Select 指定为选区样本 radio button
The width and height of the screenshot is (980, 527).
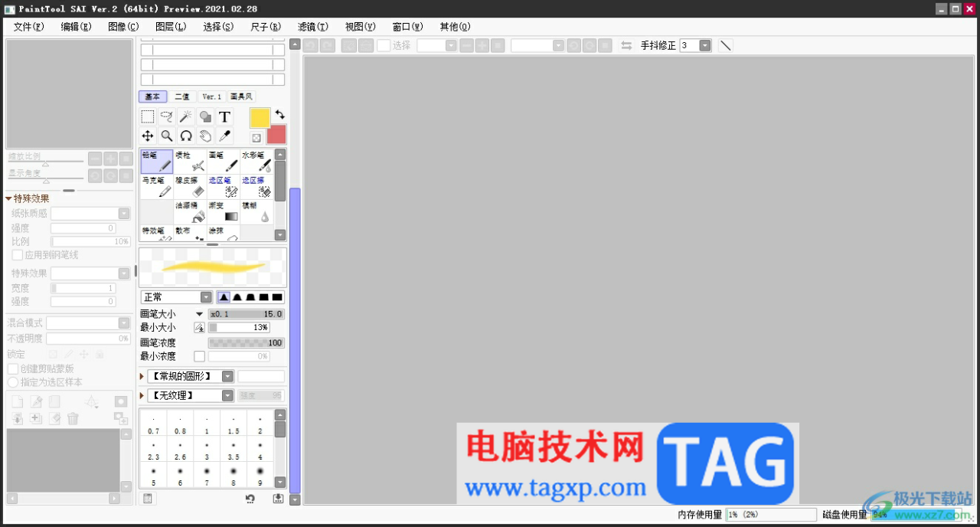[x=13, y=381]
